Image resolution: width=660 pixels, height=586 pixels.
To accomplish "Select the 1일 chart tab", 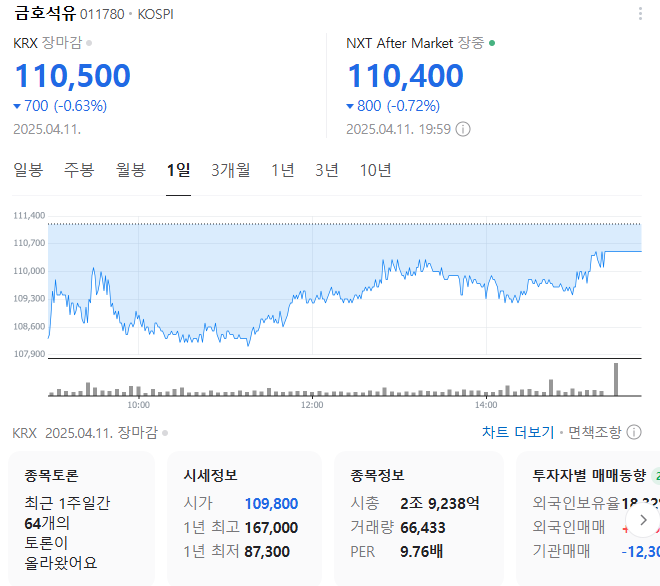I will [x=178, y=170].
